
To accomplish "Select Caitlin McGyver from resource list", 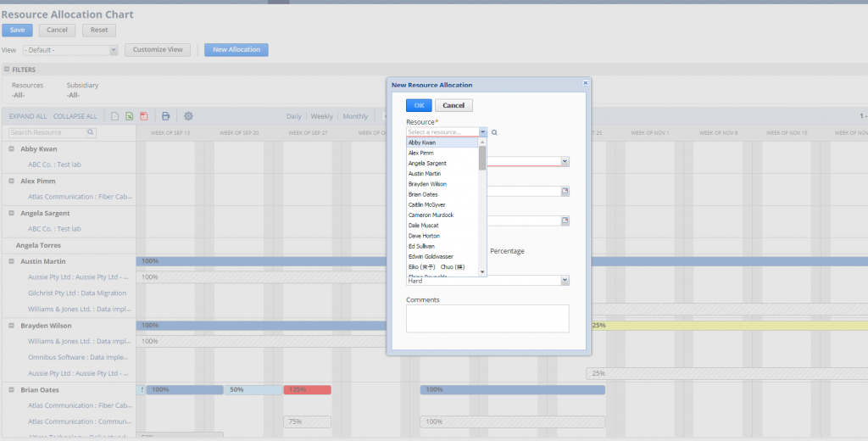I will 426,204.
